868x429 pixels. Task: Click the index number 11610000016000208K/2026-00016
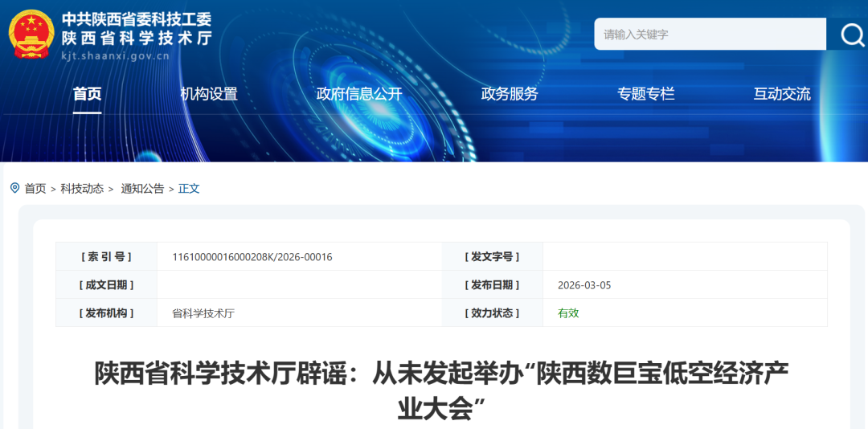pos(252,257)
